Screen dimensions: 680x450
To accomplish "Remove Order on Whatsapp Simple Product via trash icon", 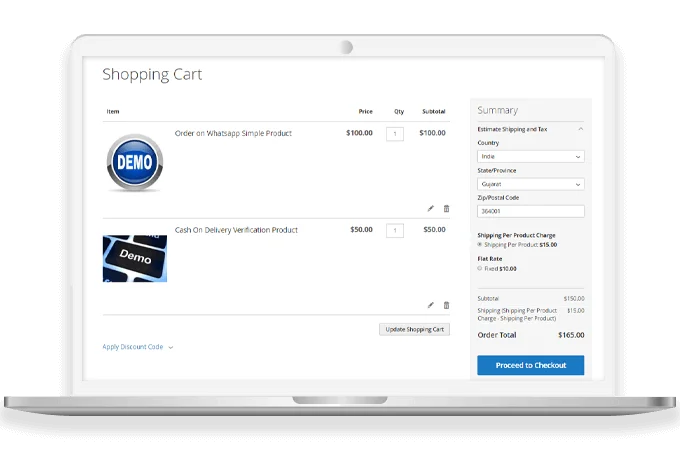I will (446, 209).
